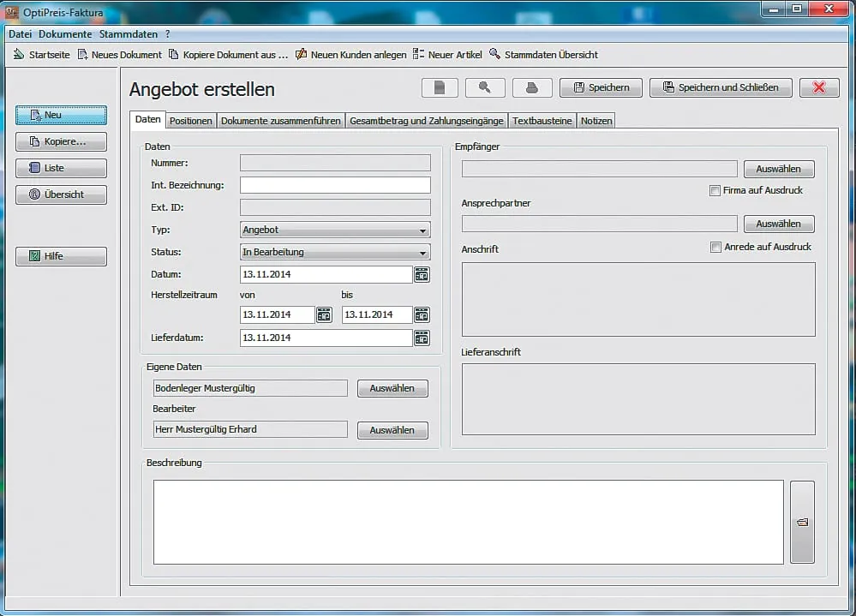Open the calendar picker for Lieferdatum

point(422,338)
